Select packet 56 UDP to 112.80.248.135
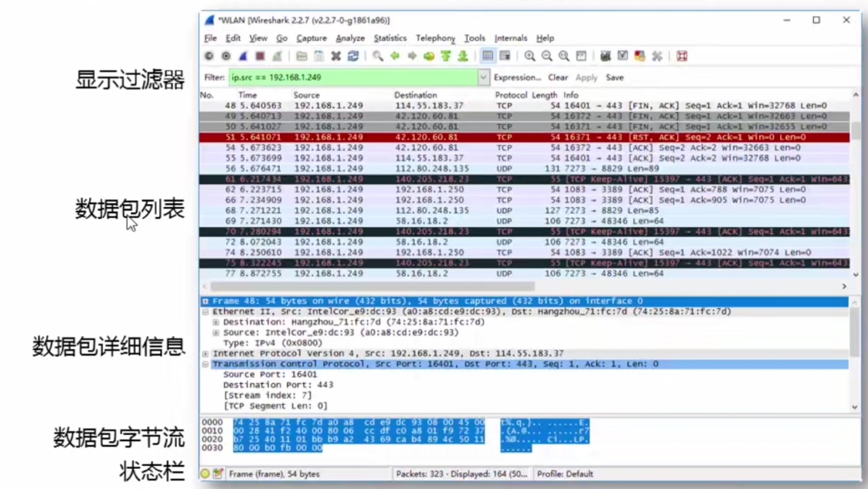Image resolution: width=868 pixels, height=489 pixels. 524,168
